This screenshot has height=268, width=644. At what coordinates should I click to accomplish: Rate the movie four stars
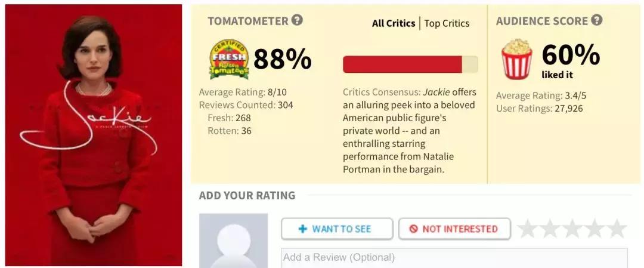point(594,229)
